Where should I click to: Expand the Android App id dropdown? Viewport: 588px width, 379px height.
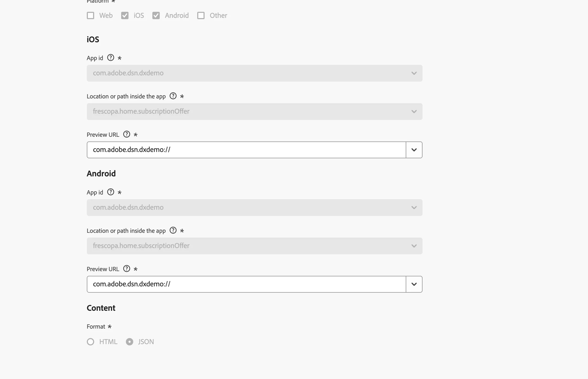coord(254,208)
